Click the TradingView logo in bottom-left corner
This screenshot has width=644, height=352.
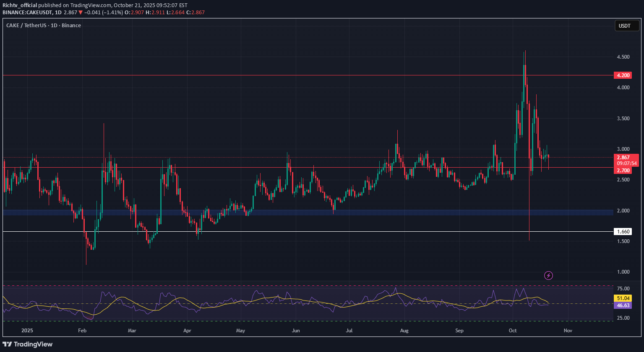[x=28, y=344]
